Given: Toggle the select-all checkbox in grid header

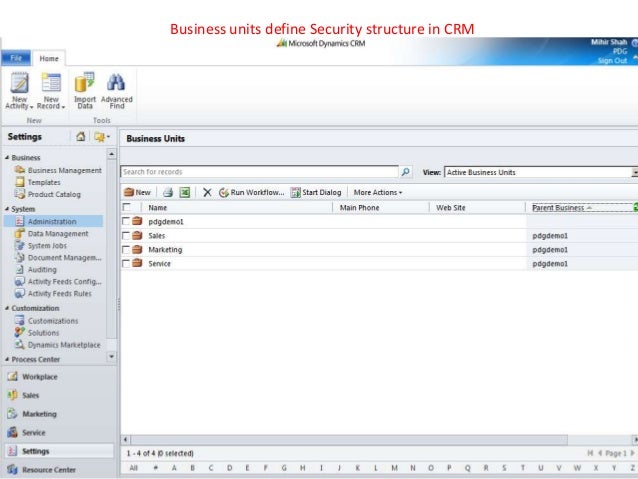Looking at the screenshot, I should pos(127,207).
